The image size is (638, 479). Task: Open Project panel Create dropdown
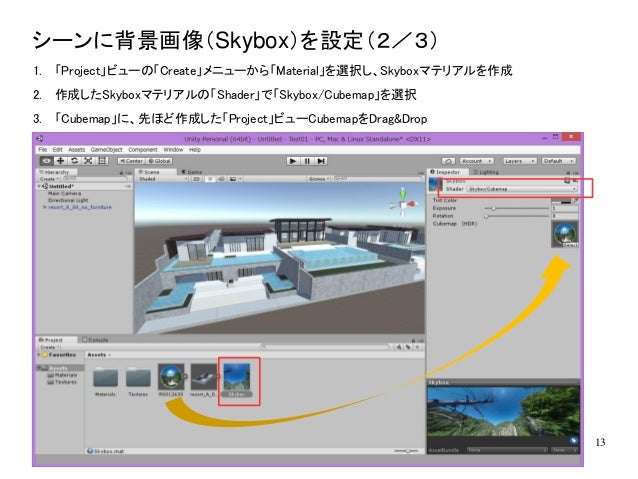pyautogui.click(x=49, y=347)
